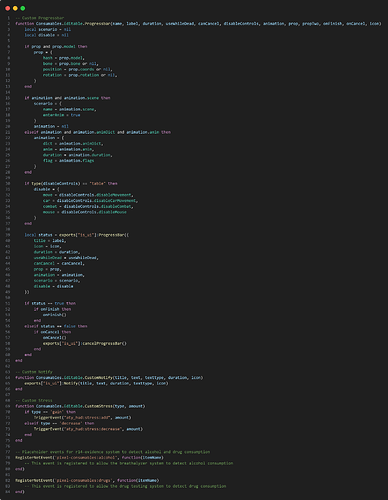
Task: Click the 'prop = prop,' line
Action: 47,269
